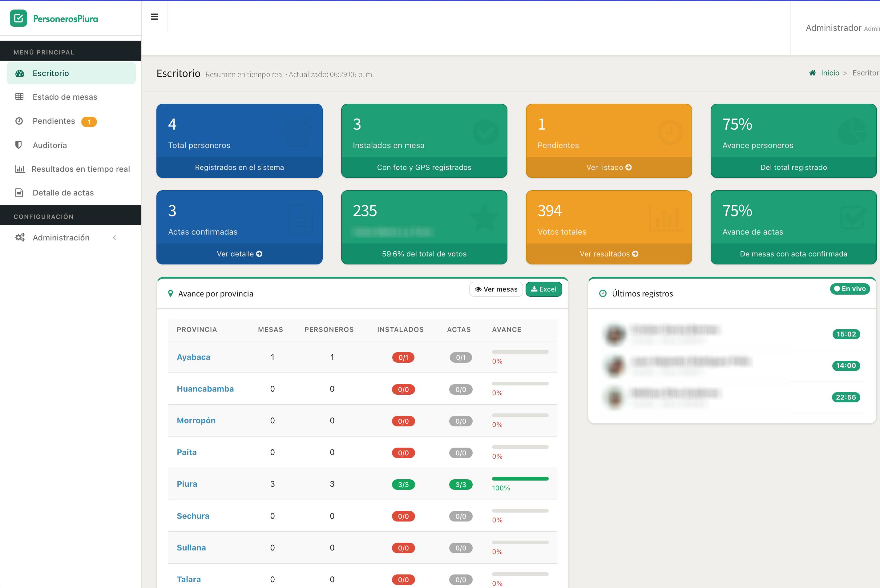Image resolution: width=880 pixels, height=588 pixels.
Task: Click the 14:00 time badge in Últimos registros
Action: 846,366
